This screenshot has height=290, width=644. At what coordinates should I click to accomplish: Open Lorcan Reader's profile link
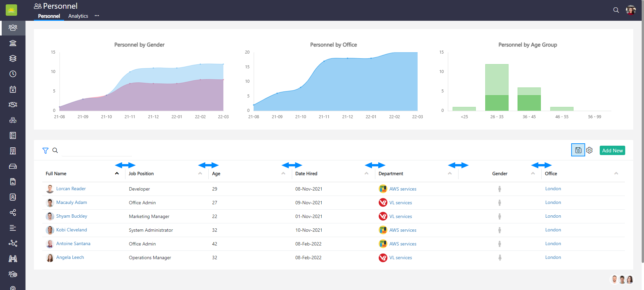point(71,189)
